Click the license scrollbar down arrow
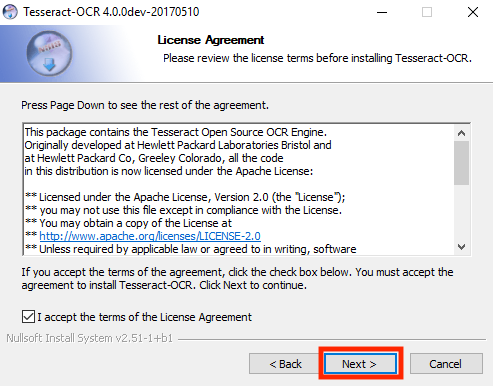Screen dimensions: 493x386 click(x=461, y=247)
